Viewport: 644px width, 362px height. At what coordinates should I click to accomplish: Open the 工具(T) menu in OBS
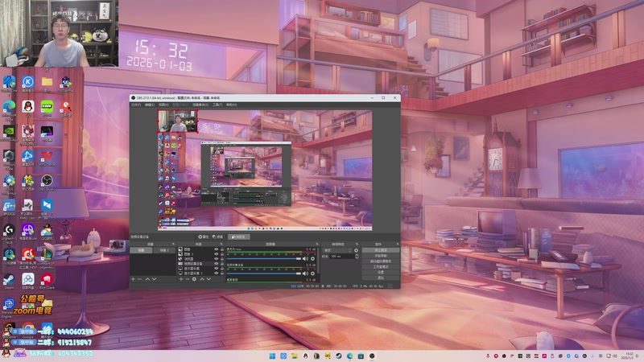coord(217,105)
